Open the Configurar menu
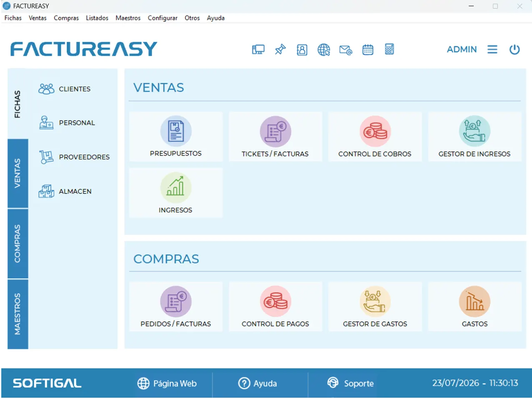 point(162,18)
